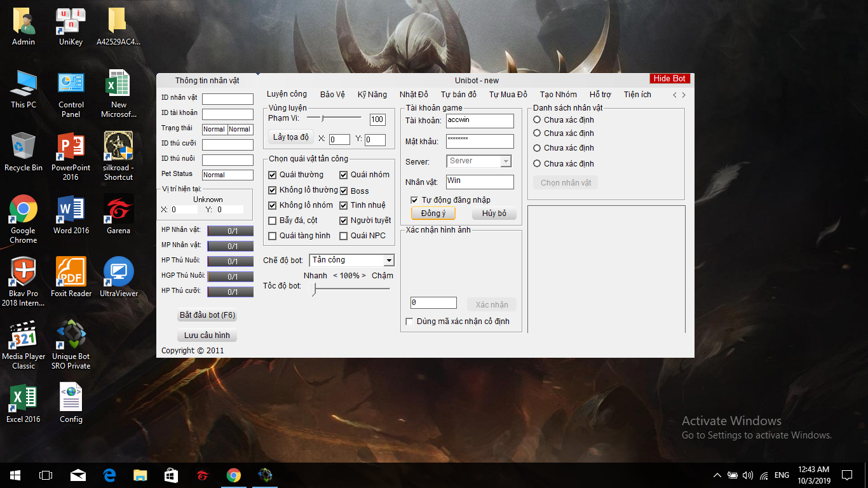868x488 pixels.
Task: Open the Admin folder desktop icon
Action: tap(24, 27)
